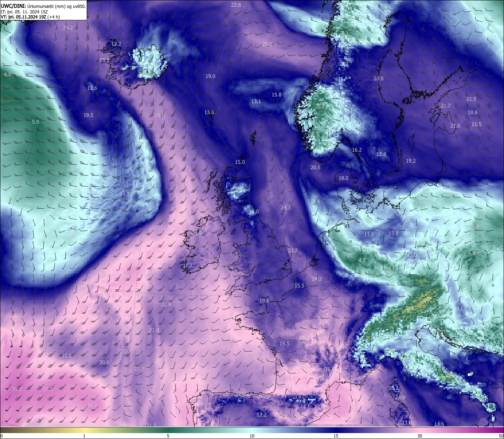The image size is (504, 439).
Task: Click the '50' tick label on the color scale
Action: [500, 436]
